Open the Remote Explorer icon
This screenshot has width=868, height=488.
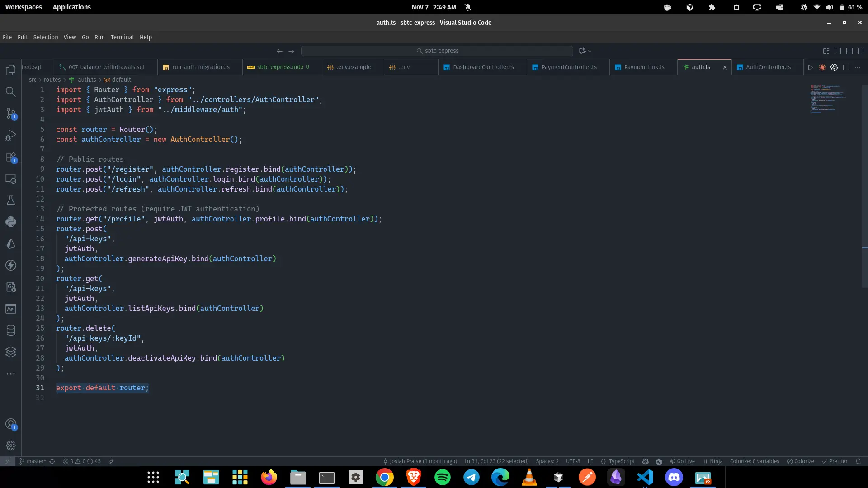point(11,178)
